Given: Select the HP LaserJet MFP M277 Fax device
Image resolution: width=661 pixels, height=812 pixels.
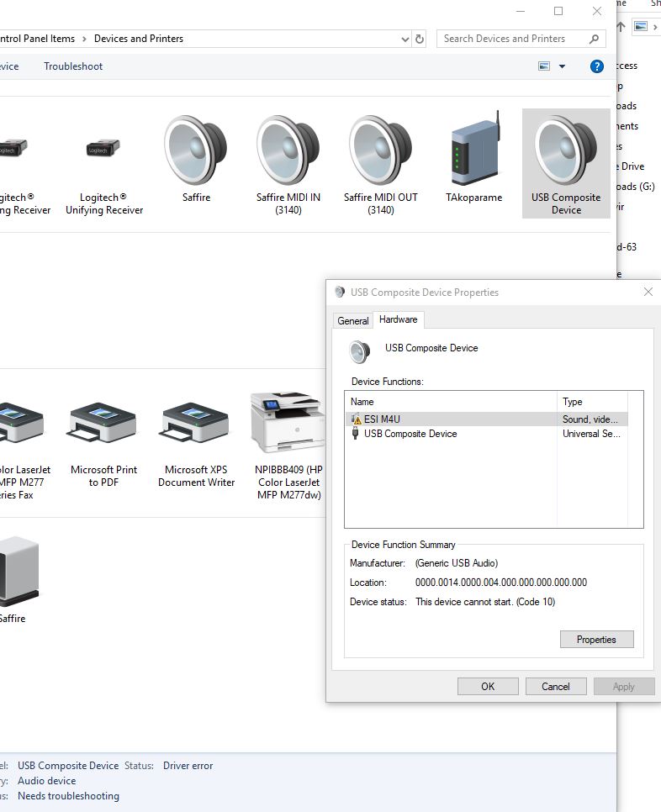Looking at the screenshot, I should click(21, 422).
